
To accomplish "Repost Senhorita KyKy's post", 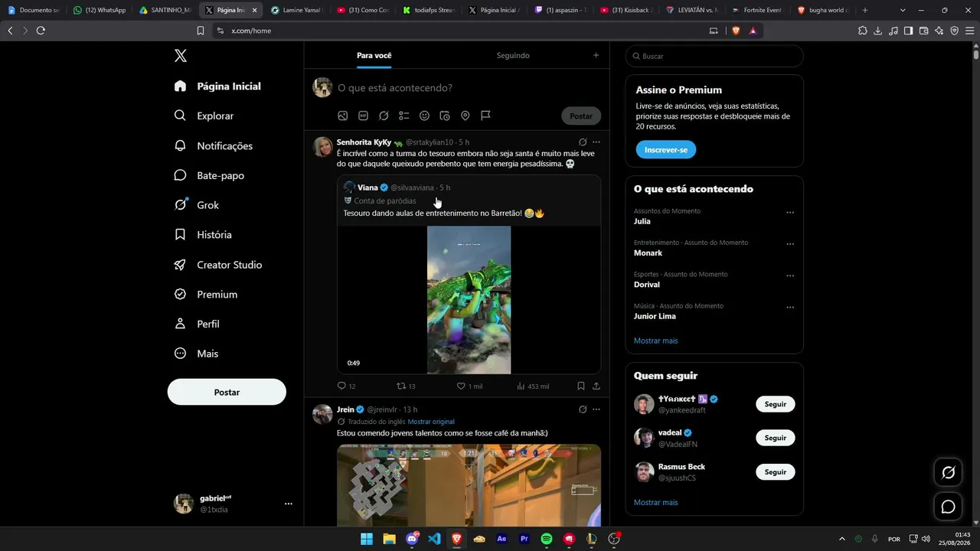I will click(x=406, y=386).
